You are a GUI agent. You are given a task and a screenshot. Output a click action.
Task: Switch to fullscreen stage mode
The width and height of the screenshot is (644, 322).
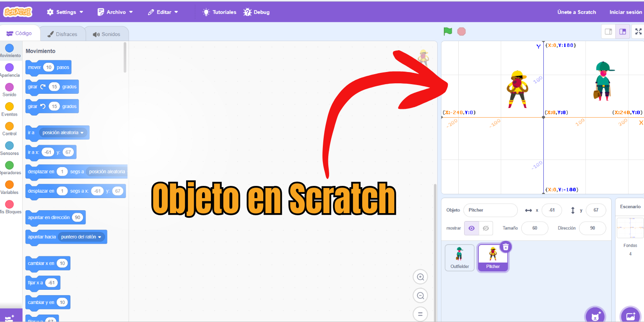[638, 31]
